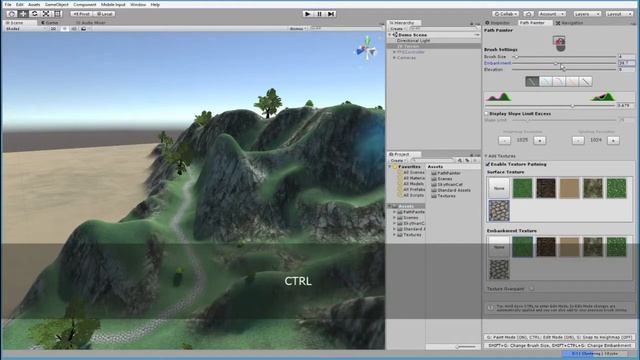The image size is (640, 360).
Task: Toggle scene lighting icon in Scene bar
Action: (x=64, y=29)
